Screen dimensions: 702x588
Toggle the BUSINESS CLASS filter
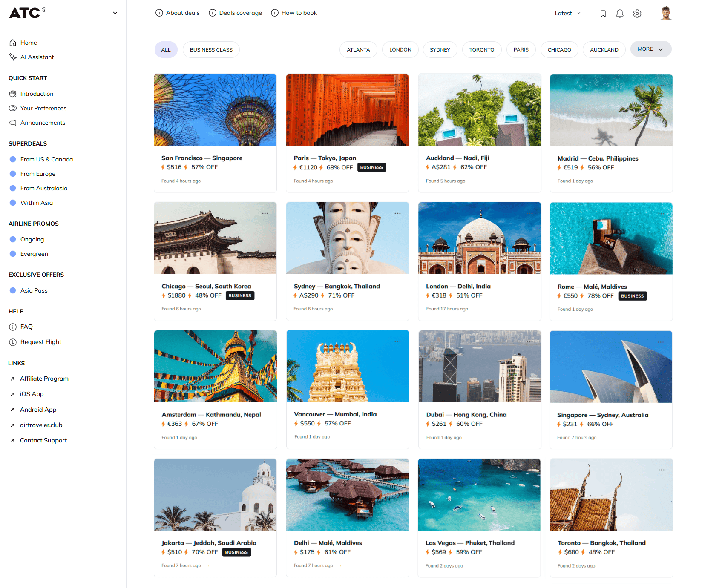click(x=211, y=50)
